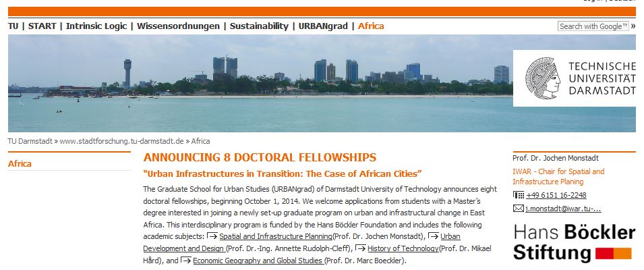Click the arrow icon before History of Technology
This screenshot has height=270, width=644.
pyautogui.click(x=361, y=248)
